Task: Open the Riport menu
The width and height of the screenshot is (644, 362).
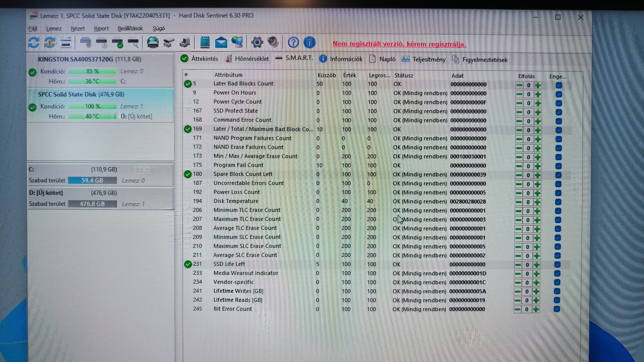Action: pos(101,29)
